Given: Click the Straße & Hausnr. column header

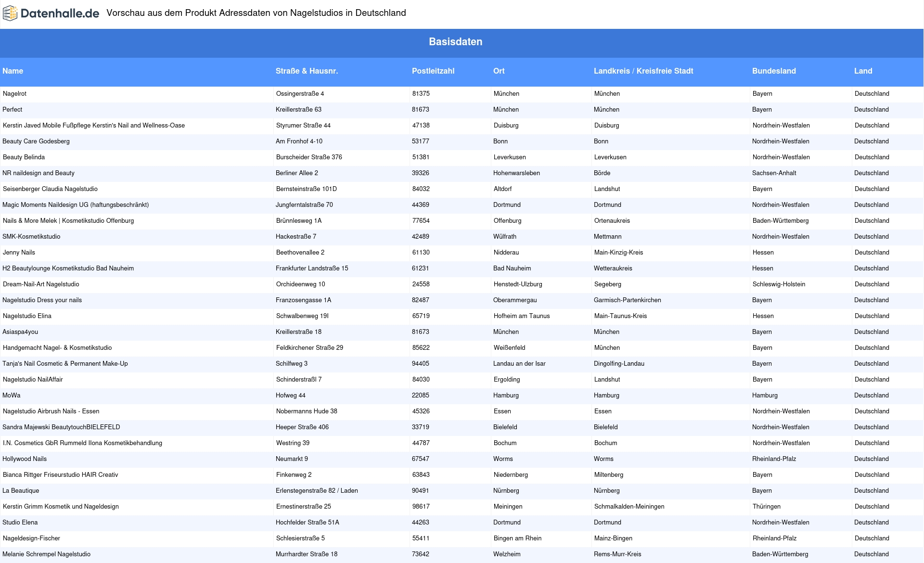Looking at the screenshot, I should point(307,71).
